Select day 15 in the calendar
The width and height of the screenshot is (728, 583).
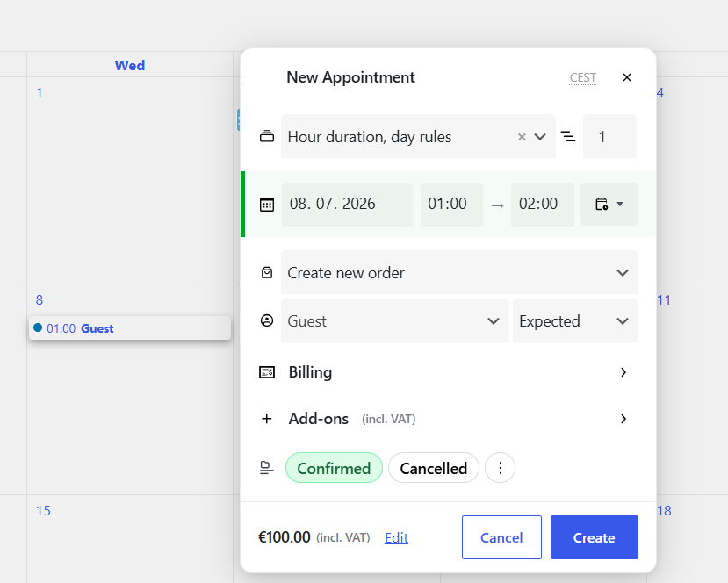[43, 511]
